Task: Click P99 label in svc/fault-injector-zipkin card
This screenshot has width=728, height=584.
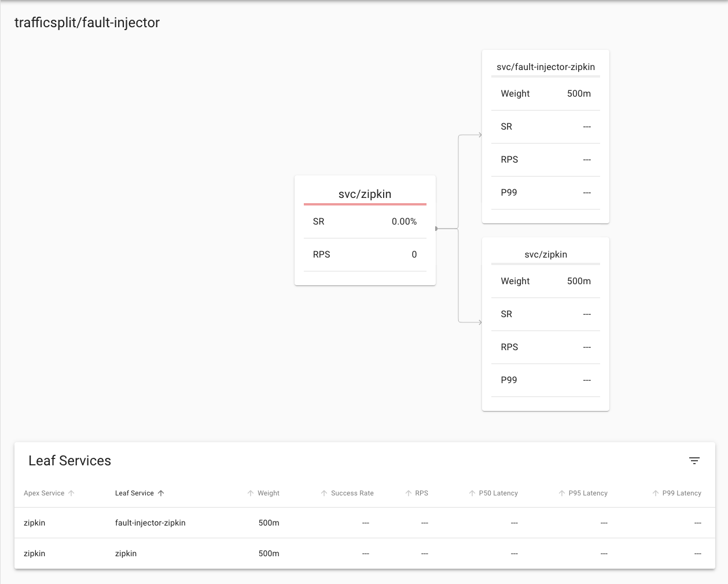Action: [509, 193]
